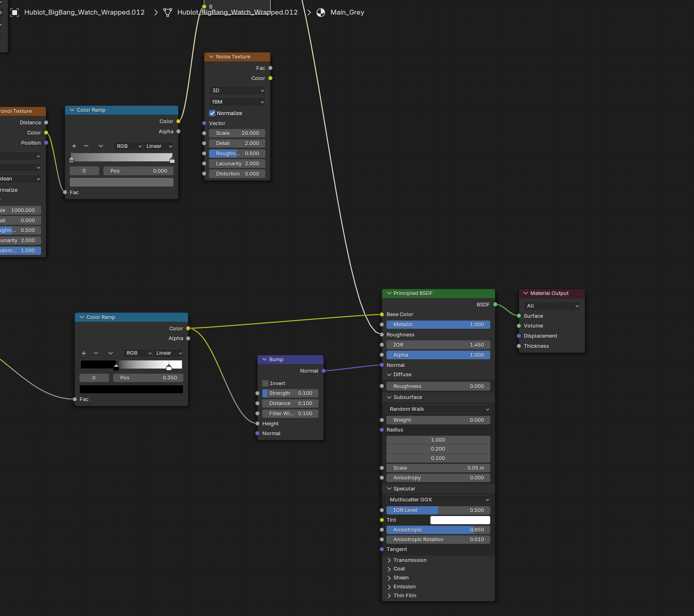
Task: Collapse the Diffuse panel
Action: point(389,374)
